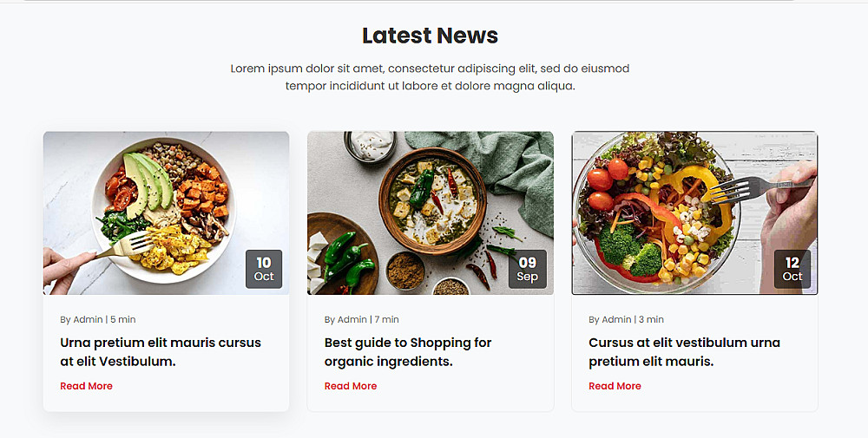Screen dimensions: 868x438
Task: Click the 09 Sep date badge
Action: coord(528,270)
